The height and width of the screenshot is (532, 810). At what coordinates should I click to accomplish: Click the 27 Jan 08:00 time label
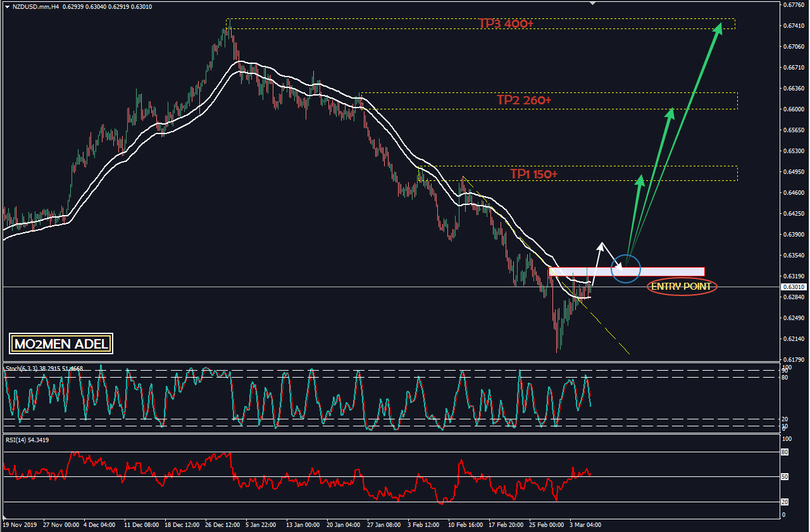point(383,524)
